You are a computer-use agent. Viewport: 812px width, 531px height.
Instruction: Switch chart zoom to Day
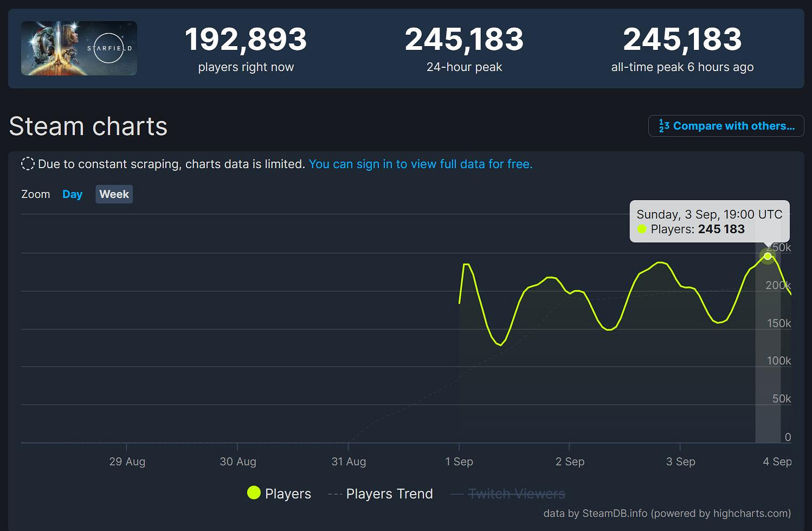coord(72,194)
